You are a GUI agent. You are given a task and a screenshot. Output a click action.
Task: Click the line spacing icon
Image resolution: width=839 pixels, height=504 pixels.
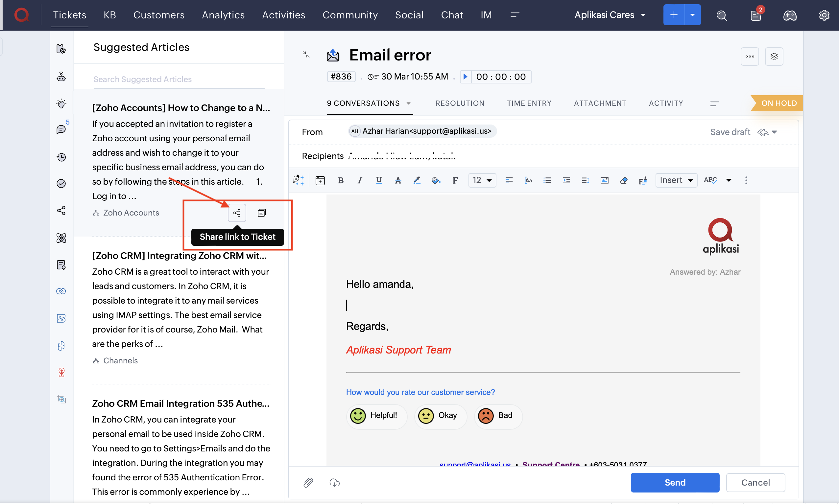(x=585, y=180)
